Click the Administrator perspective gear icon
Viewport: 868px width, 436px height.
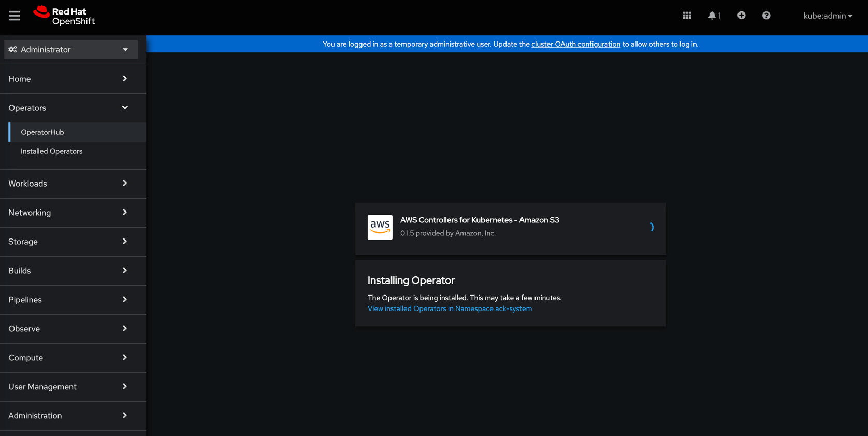point(12,50)
